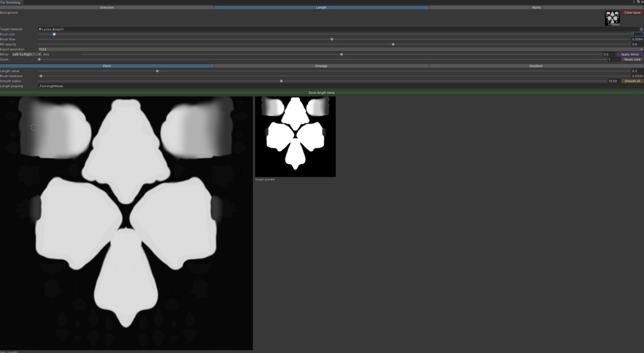Click the Length property _FurLengthMask field
644x353 pixels.
pyautogui.click(x=340, y=86)
